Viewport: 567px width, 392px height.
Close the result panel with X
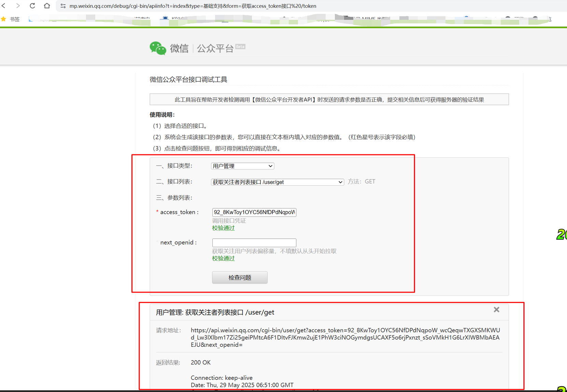[496, 310]
